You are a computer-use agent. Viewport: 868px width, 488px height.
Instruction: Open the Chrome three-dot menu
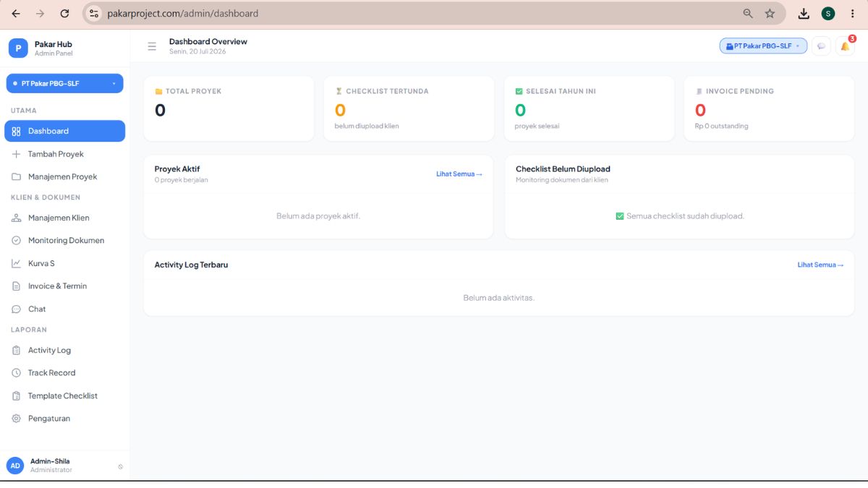853,14
